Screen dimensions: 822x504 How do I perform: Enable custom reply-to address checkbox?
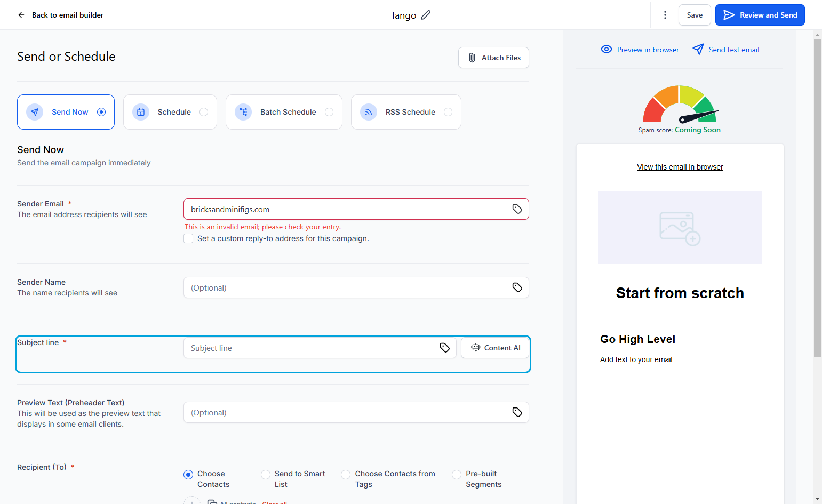188,238
